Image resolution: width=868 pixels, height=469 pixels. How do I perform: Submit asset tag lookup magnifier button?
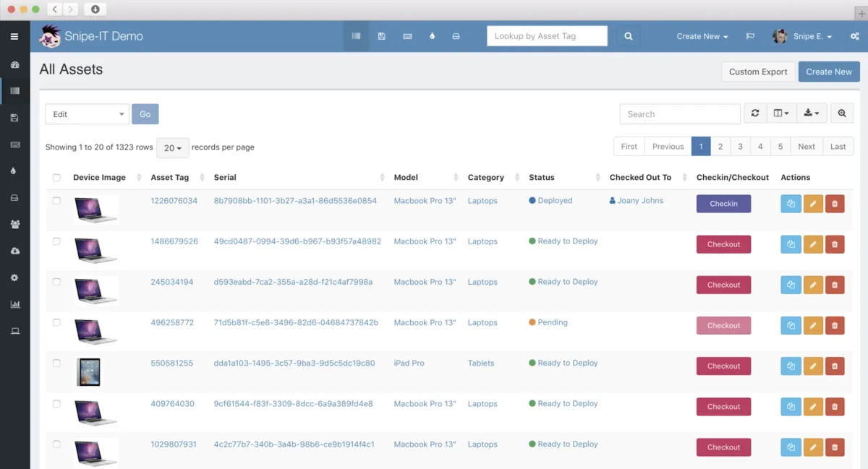[629, 36]
